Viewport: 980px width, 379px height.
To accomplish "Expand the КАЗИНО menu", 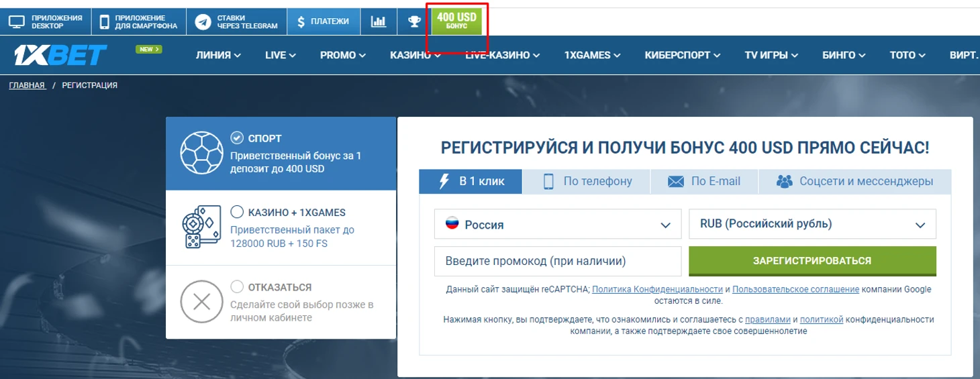I will [x=415, y=56].
